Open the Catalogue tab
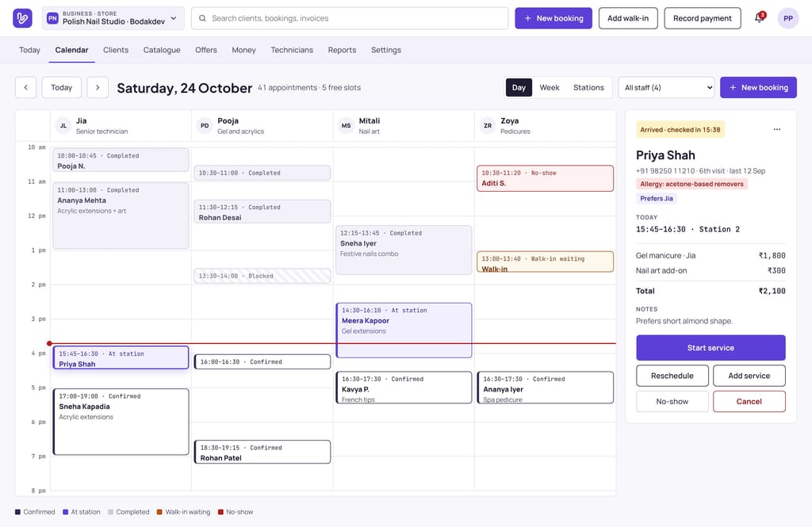The image size is (812, 527). click(162, 50)
